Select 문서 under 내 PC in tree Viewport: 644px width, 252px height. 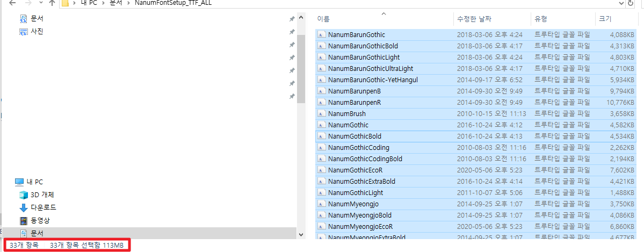37,233
